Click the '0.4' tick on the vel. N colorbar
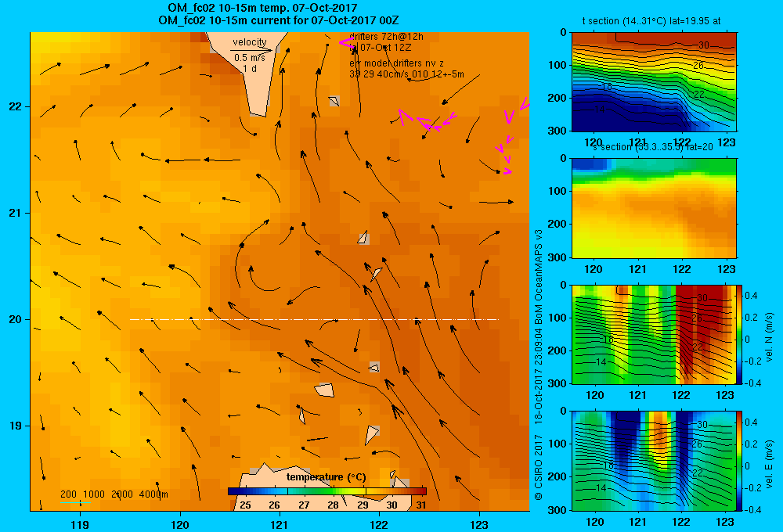This screenshot has height=532, width=783. point(751,296)
